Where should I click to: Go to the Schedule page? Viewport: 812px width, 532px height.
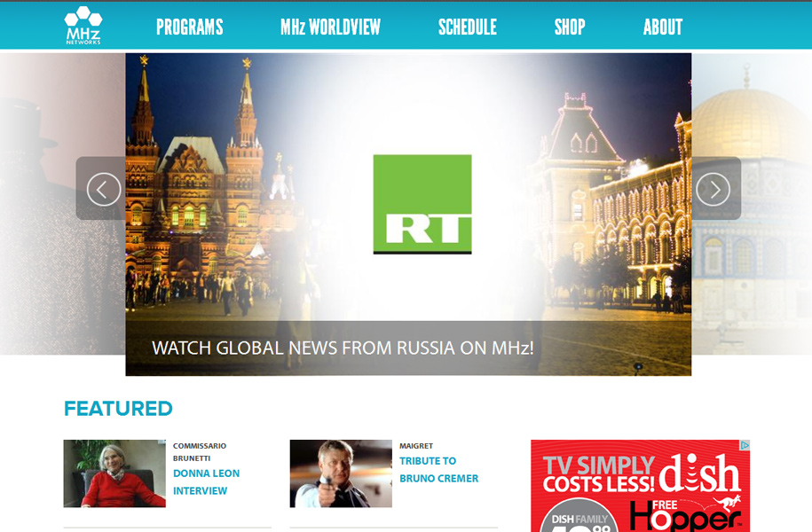click(x=467, y=27)
